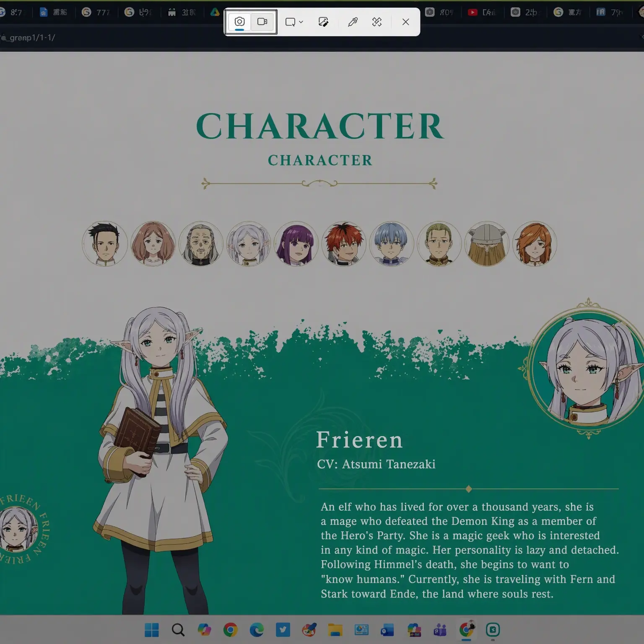The image size is (644, 644).
Task: Open the rectangle snipping shape dropdown
Action: [294, 22]
